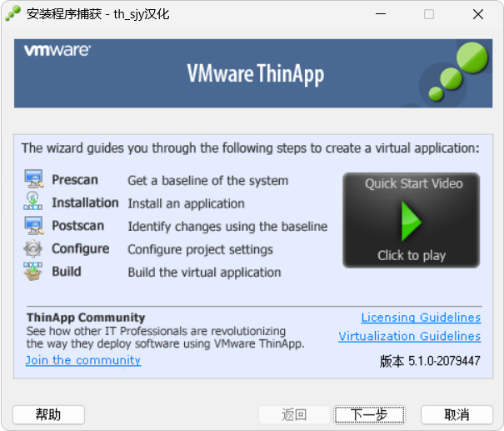
Task: Click the 'Click to play' caption
Action: 412,255
